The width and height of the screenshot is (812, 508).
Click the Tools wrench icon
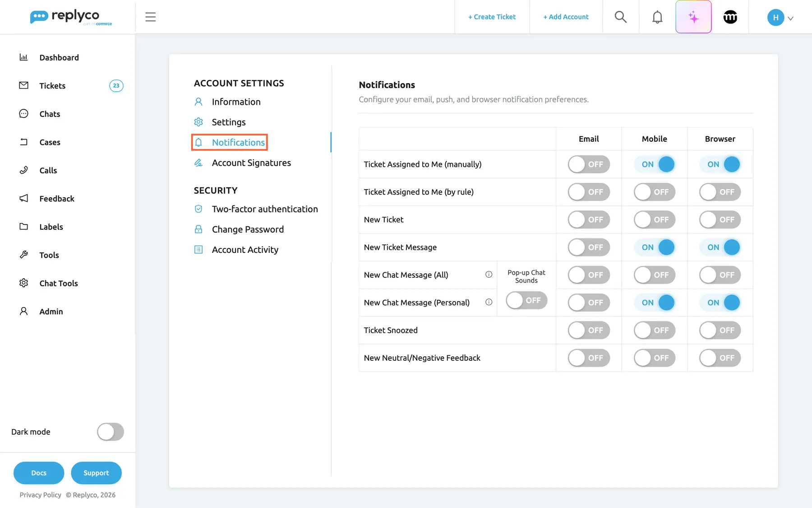[x=23, y=255]
